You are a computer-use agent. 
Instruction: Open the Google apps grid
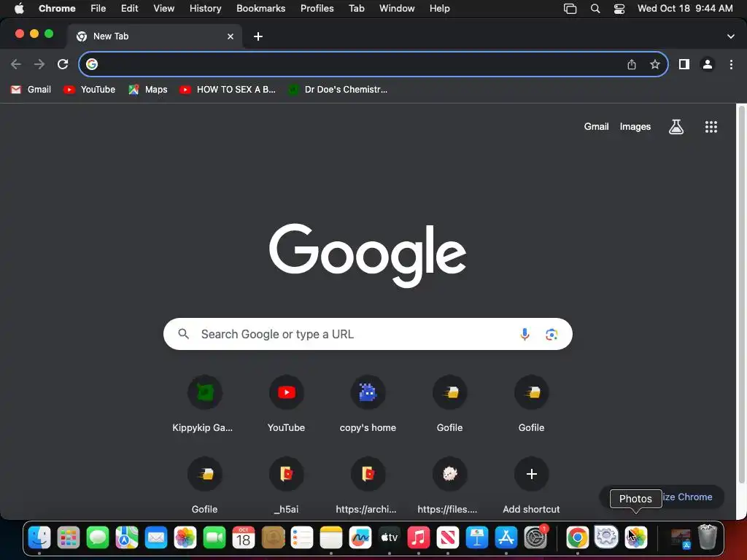click(711, 127)
